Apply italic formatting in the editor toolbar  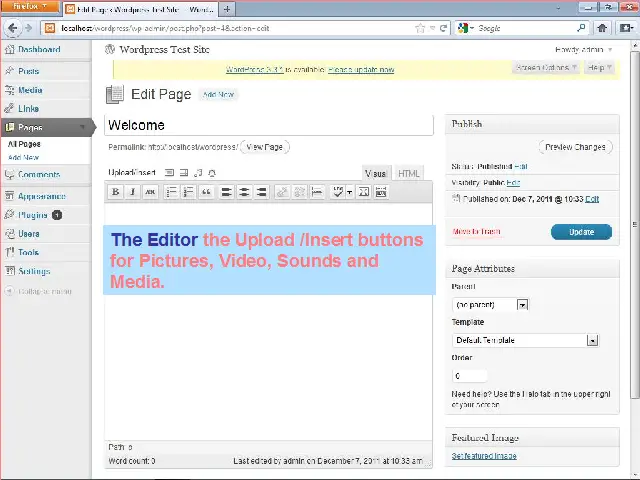(x=133, y=192)
